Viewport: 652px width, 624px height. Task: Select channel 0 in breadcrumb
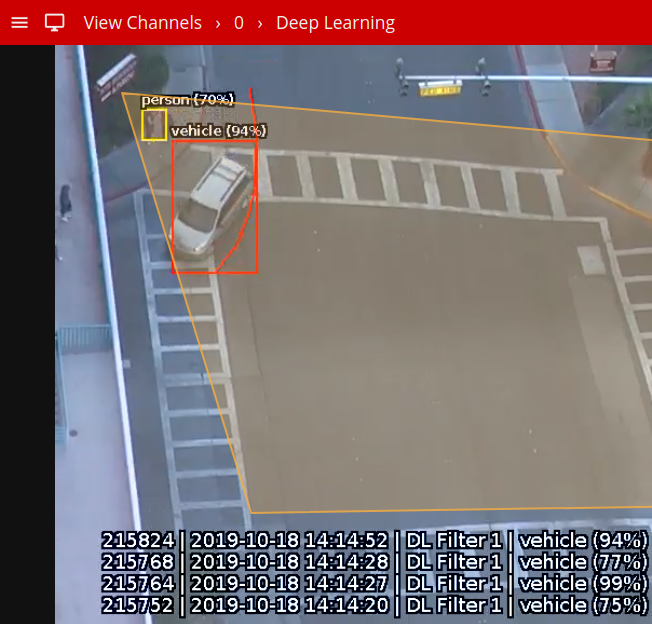[238, 22]
